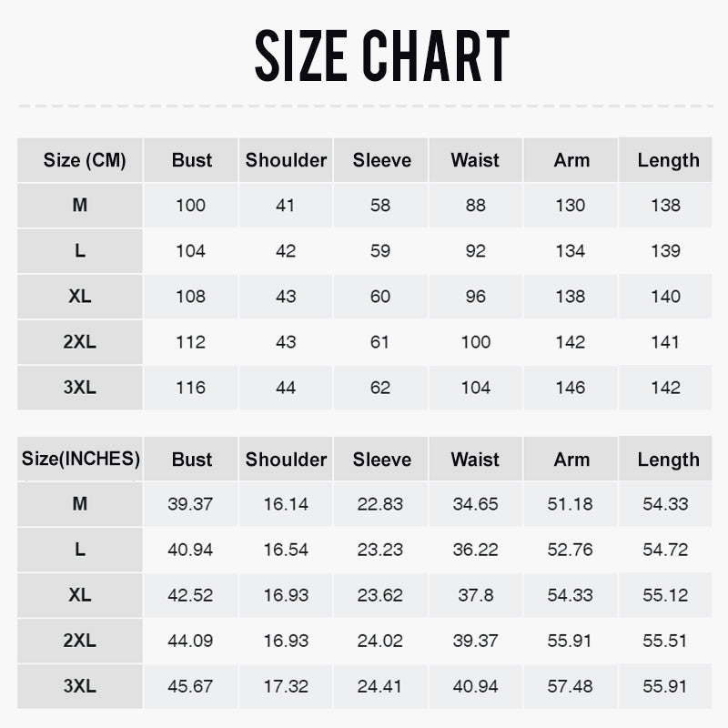728x728 pixels.
Task: Click the 100 bust value for size M
Action: coord(191,206)
